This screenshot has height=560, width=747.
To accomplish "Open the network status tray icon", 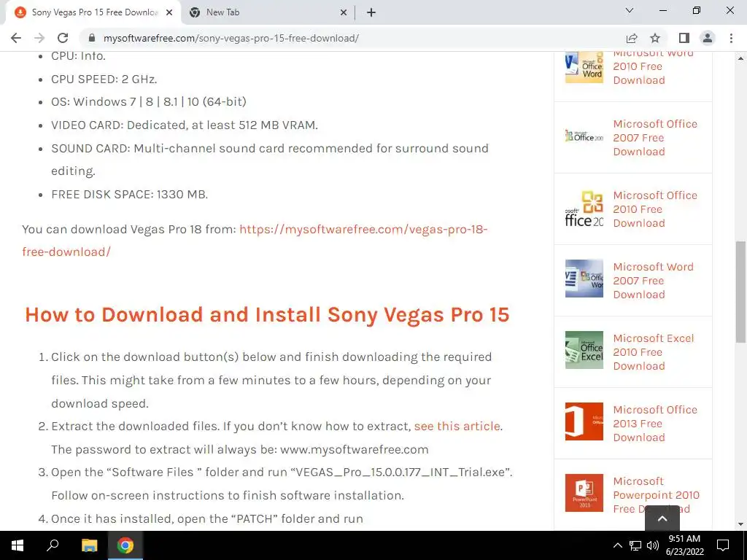I will click(x=635, y=545).
